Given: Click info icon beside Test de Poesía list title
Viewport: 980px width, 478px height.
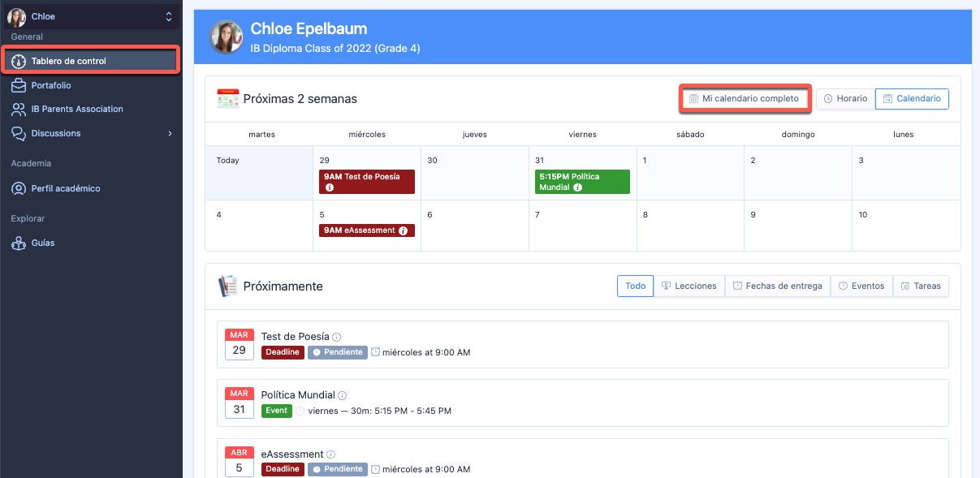Looking at the screenshot, I should [x=337, y=337].
